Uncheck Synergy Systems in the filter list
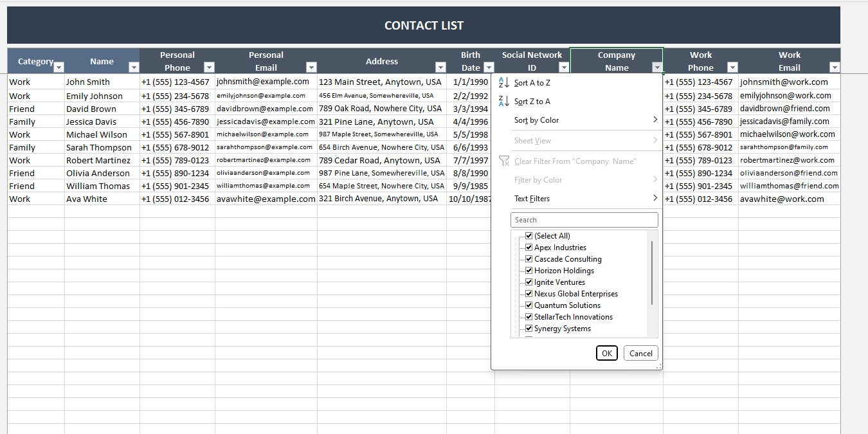This screenshot has width=868, height=434. point(529,329)
